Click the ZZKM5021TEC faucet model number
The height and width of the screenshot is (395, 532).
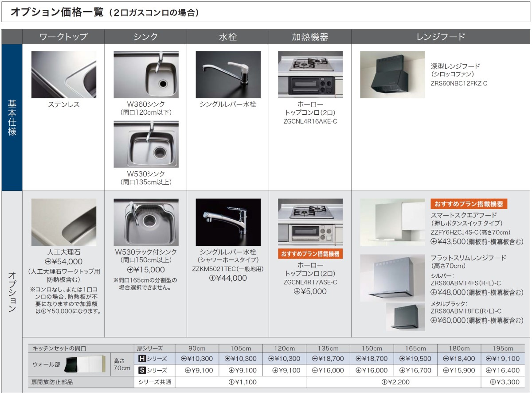tap(228, 269)
